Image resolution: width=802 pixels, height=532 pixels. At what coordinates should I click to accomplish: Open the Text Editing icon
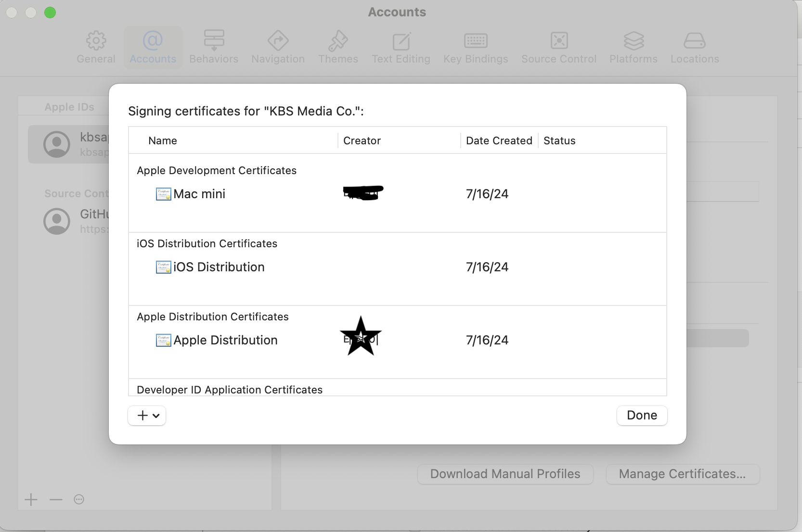[401, 41]
